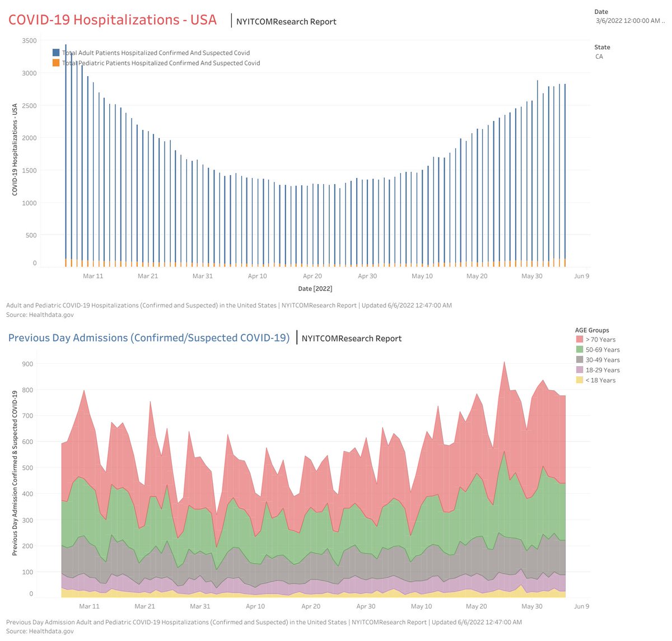Select the > 70 Years age group swatch
The width and height of the screenshot is (672, 641).
coord(579,339)
